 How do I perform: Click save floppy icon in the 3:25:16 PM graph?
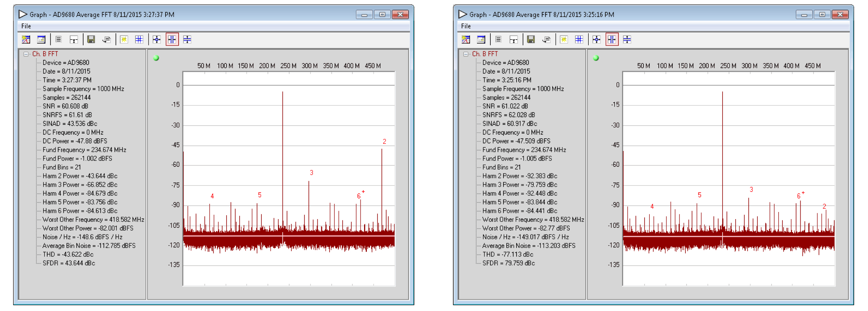(531, 39)
